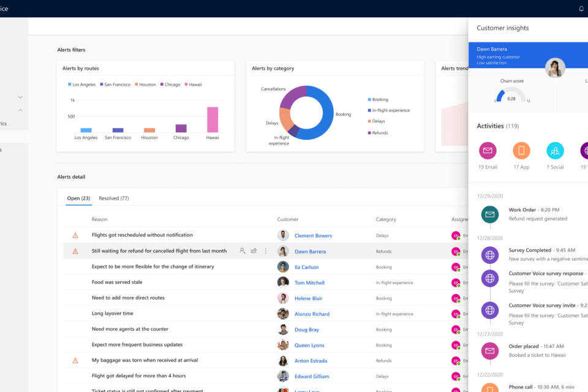Image resolution: width=588 pixels, height=392 pixels.
Task: Click the assign-user icon on Dawn Barrera's row
Action: pos(243,251)
